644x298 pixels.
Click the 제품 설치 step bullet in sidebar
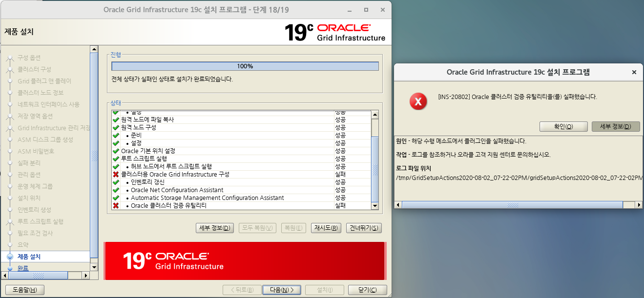point(10,257)
